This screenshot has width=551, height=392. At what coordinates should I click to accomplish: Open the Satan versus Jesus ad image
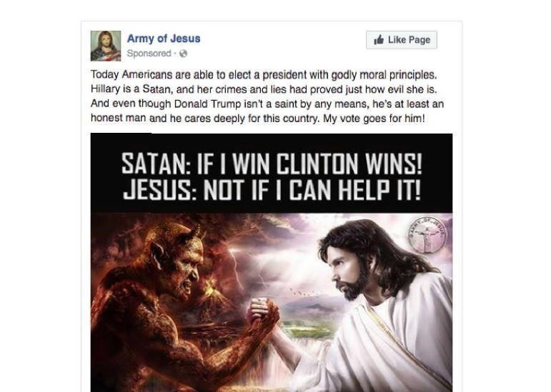(272, 263)
